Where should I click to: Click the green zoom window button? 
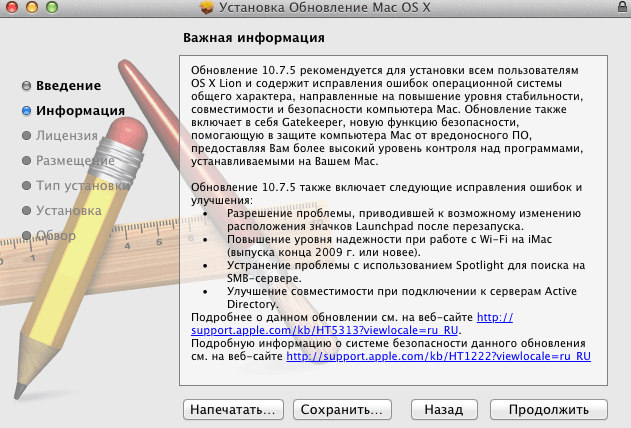coord(52,7)
